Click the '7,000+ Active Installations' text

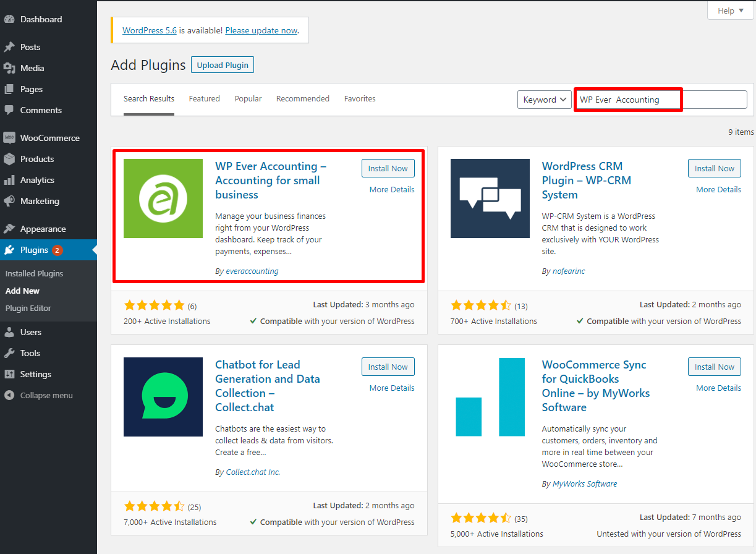171,522
